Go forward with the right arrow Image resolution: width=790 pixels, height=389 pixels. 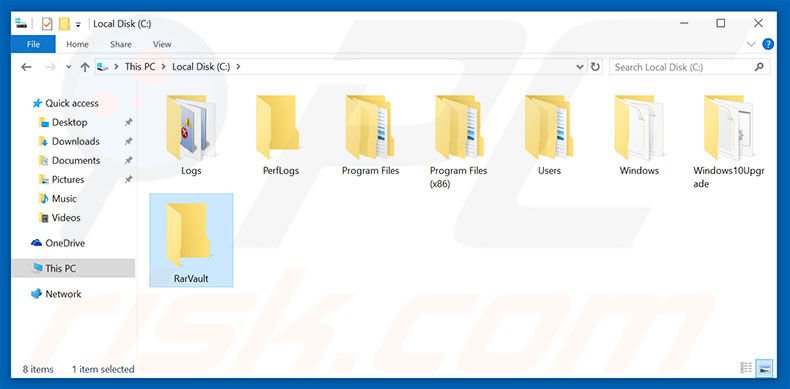coord(50,67)
